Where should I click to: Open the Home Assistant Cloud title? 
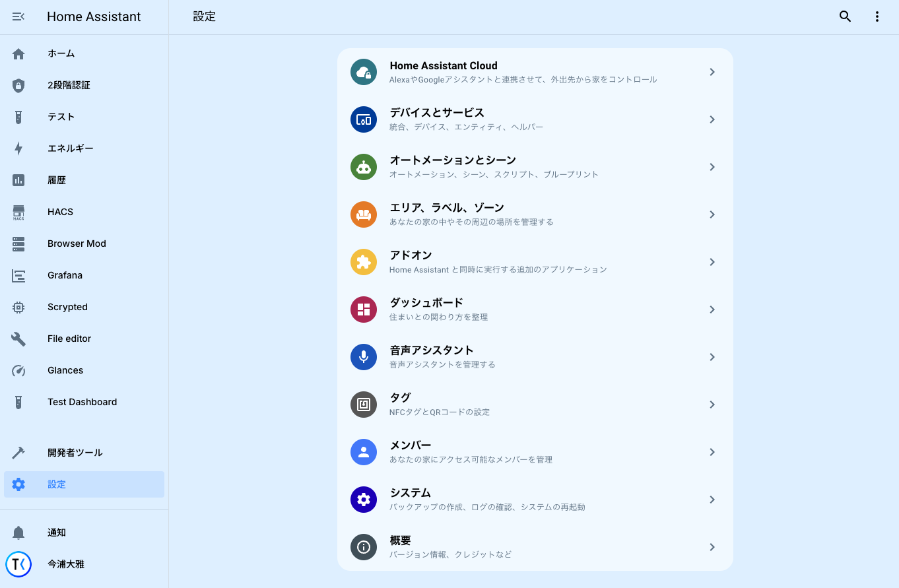pyautogui.click(x=444, y=66)
